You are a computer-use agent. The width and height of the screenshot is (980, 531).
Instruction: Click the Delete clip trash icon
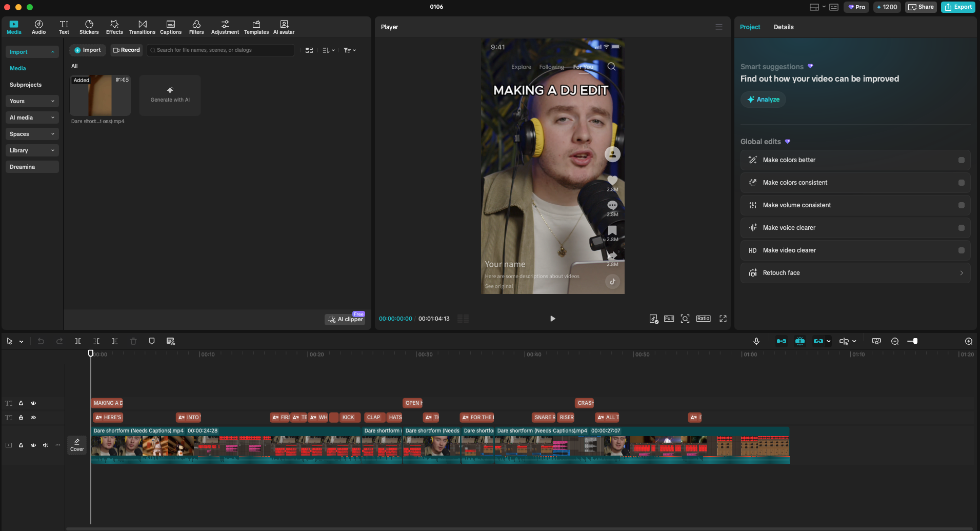(133, 341)
